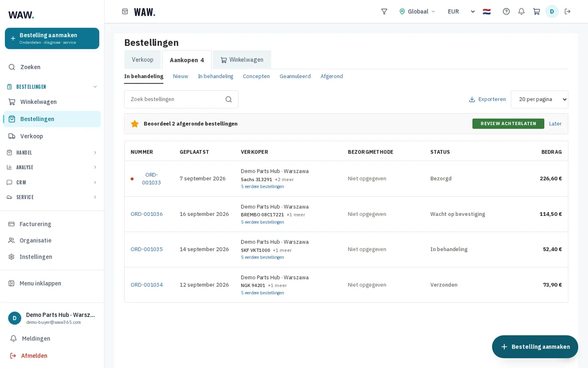Select the Nieuw status filter
This screenshot has height=368, width=588.
point(180,76)
